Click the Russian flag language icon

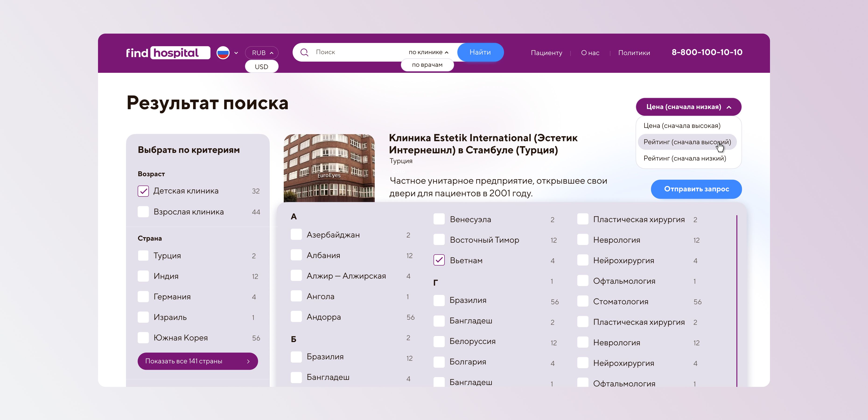[223, 52]
